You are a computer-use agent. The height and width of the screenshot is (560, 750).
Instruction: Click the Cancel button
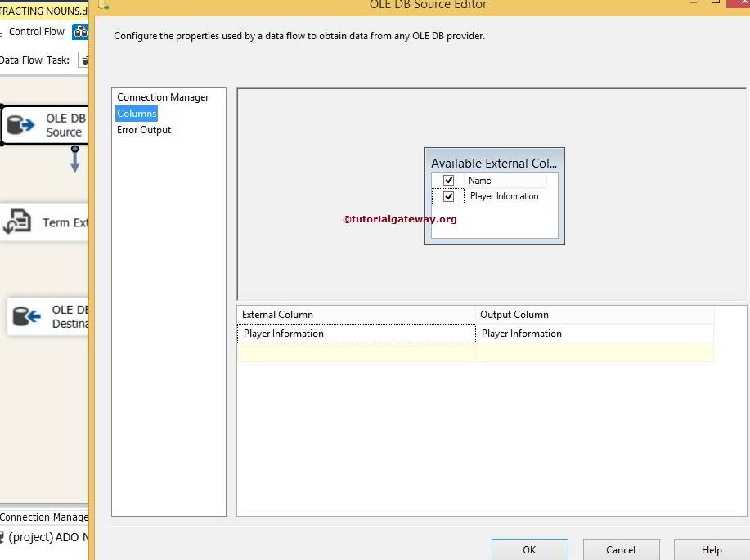coord(621,549)
